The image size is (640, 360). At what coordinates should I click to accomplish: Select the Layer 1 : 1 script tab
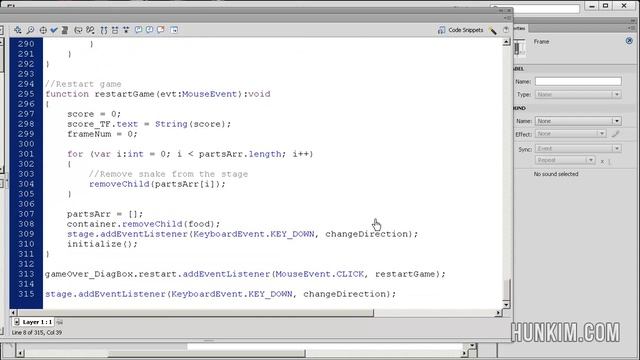pyautogui.click(x=33, y=322)
